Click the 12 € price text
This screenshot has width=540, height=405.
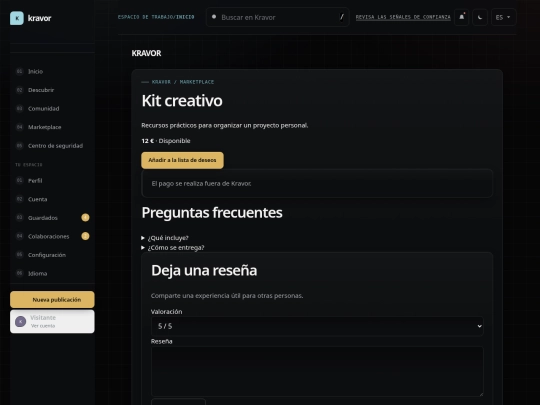(x=147, y=141)
